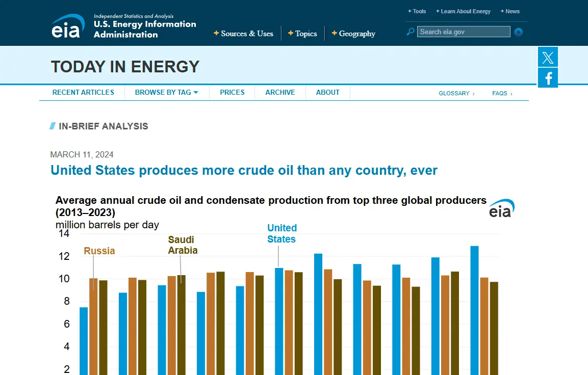Open the Glossary link

(456, 93)
